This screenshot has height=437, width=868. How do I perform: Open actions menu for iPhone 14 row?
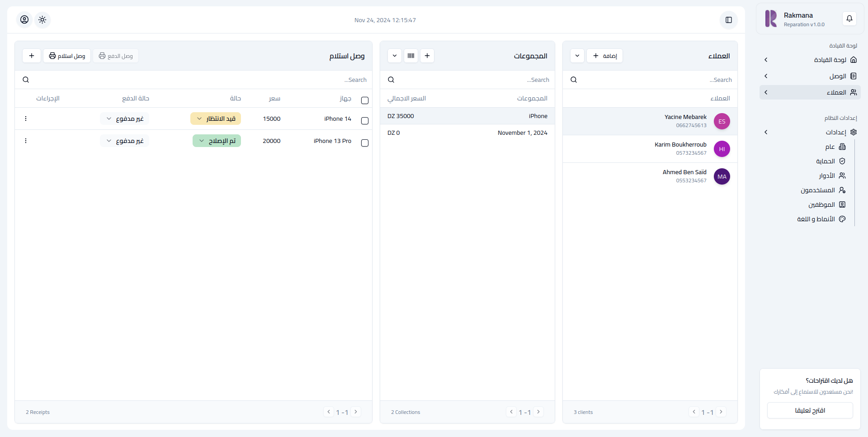pos(26,119)
